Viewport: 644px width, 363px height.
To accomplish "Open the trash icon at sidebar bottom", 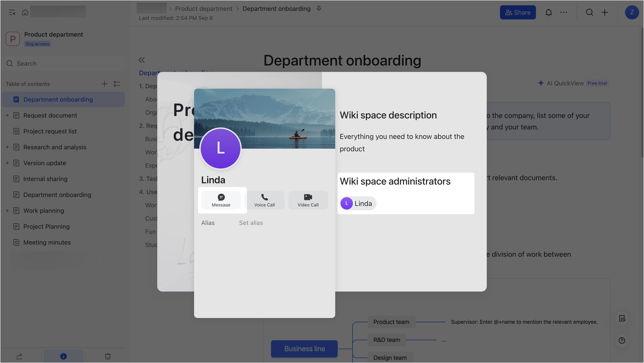I will click(x=108, y=356).
